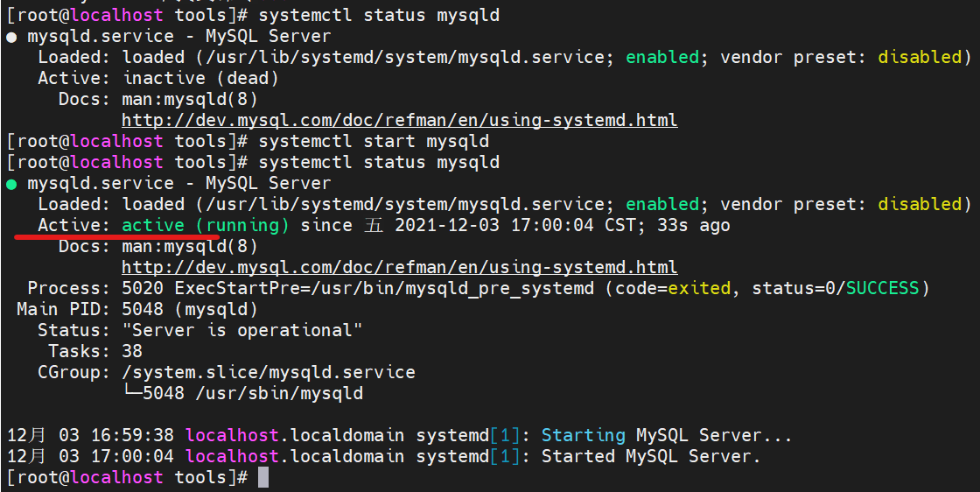Click the green active (running) status text

[206, 225]
